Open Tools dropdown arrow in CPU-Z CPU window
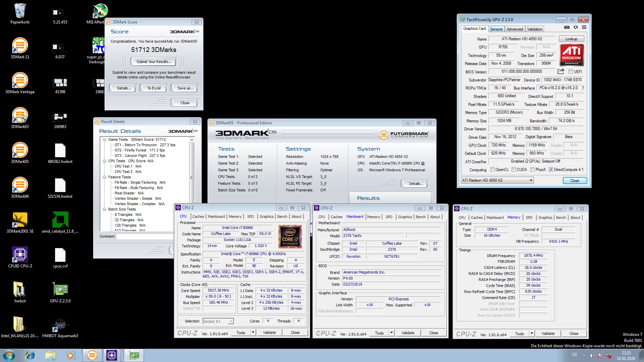 tap(253, 333)
